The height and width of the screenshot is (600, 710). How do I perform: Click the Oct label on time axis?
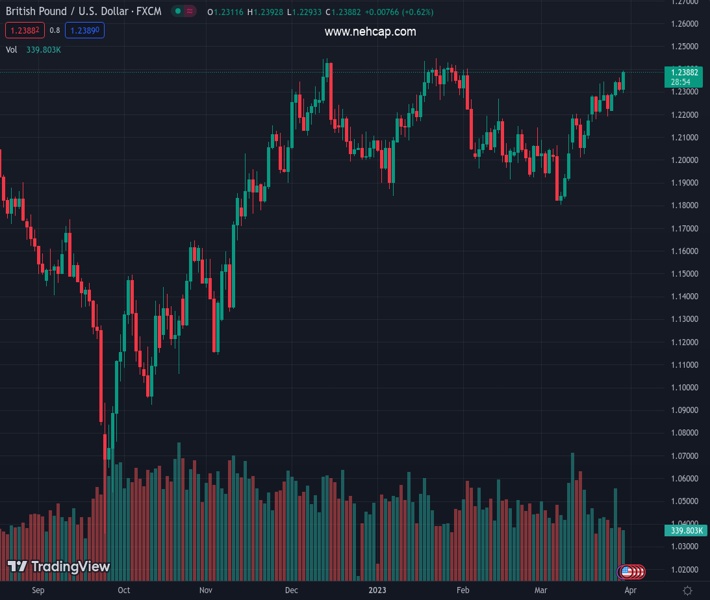[x=123, y=590]
